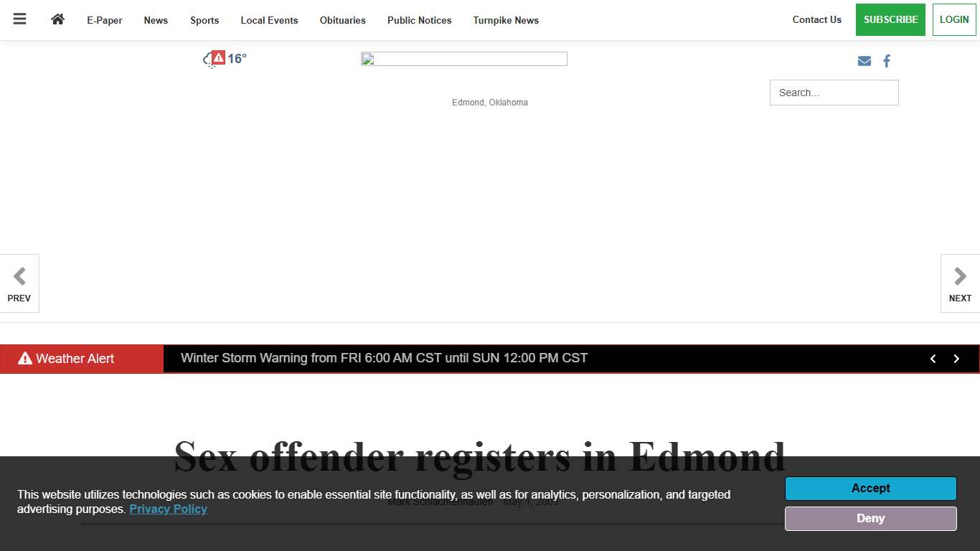Viewport: 980px width, 551px height.
Task: Go to previous article with PREV
Action: [19, 283]
